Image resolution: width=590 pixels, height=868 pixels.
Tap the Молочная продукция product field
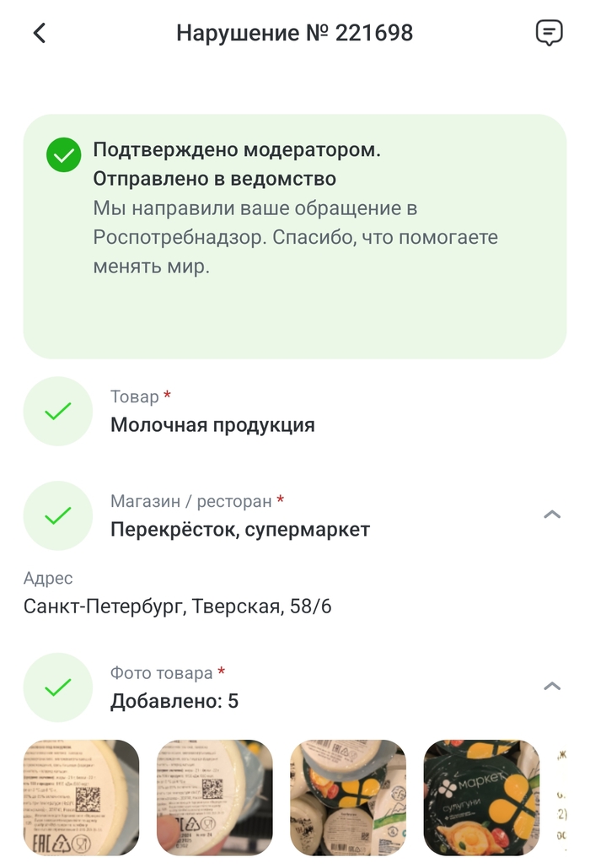tap(212, 424)
